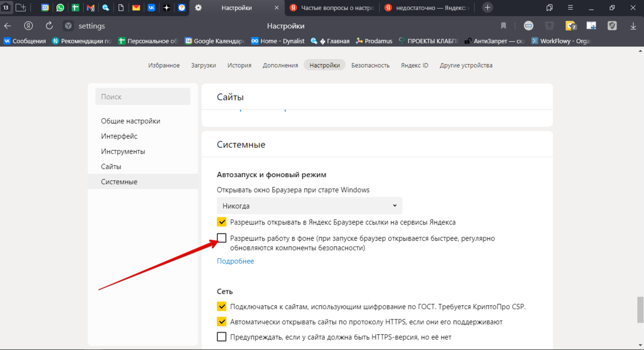
Task: Click the blue-white screenshot extension icon
Action: coord(591,26)
